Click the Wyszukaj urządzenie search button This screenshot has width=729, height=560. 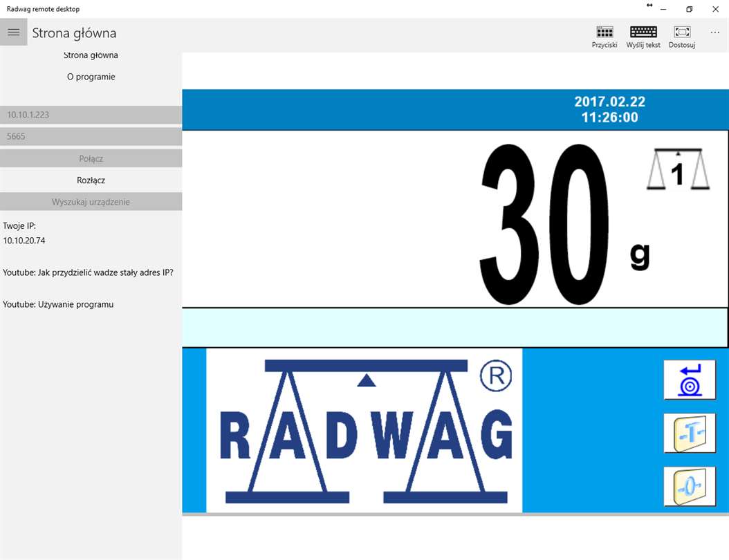[x=91, y=202]
